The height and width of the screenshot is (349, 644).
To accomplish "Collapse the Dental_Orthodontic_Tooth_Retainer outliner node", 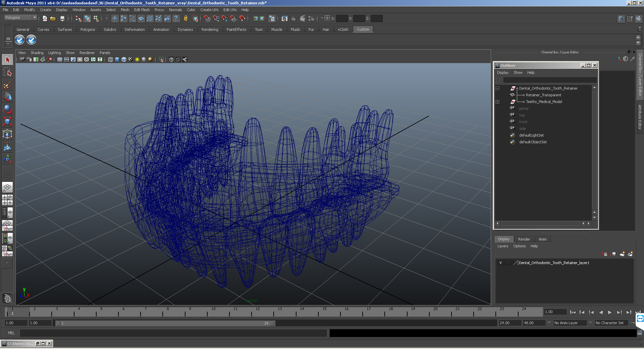I will click(x=498, y=88).
